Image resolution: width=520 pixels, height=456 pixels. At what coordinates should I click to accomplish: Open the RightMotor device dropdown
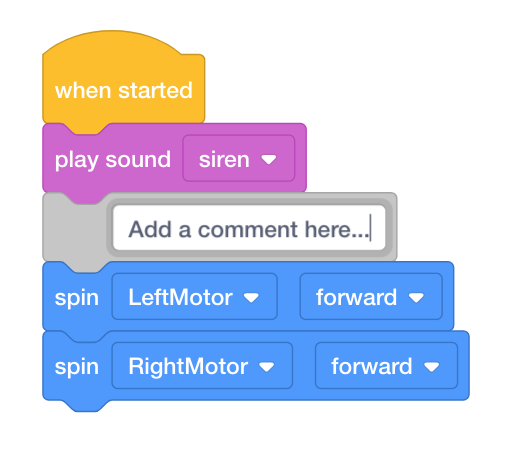[202, 365]
